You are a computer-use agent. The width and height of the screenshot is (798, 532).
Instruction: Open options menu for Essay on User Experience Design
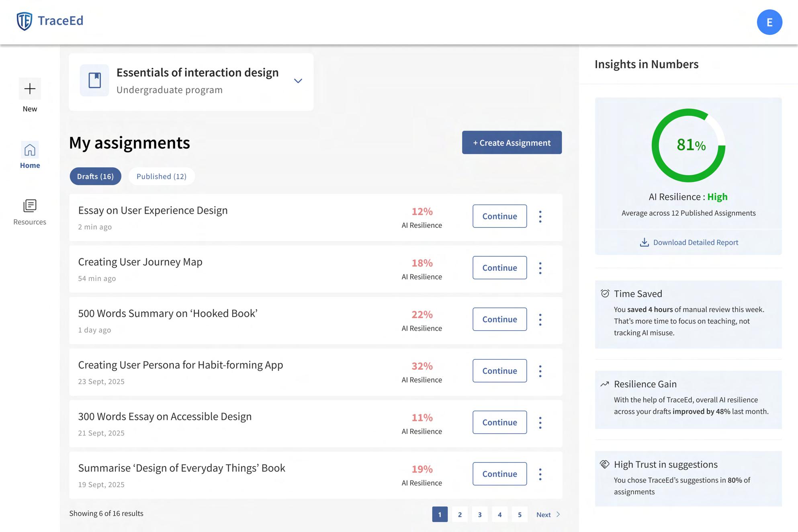[x=540, y=217]
